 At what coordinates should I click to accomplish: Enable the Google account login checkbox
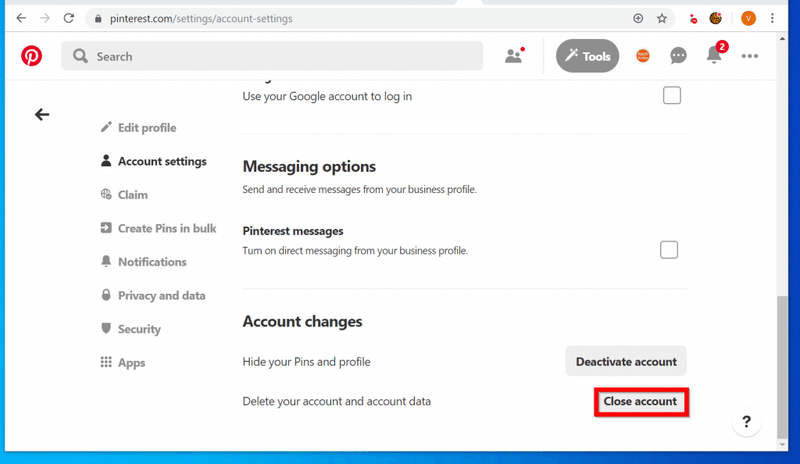coord(672,95)
